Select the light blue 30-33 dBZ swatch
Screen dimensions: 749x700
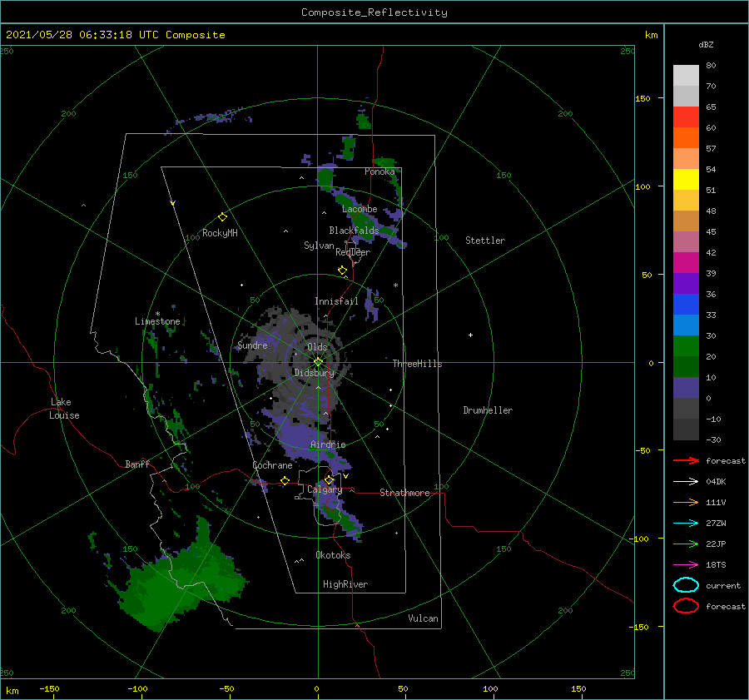pos(686,325)
